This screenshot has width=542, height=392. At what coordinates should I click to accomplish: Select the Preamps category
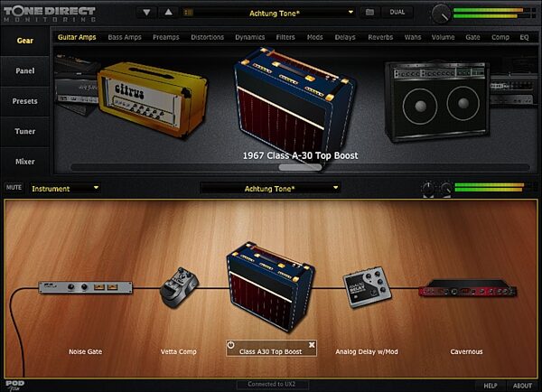pyautogui.click(x=166, y=37)
